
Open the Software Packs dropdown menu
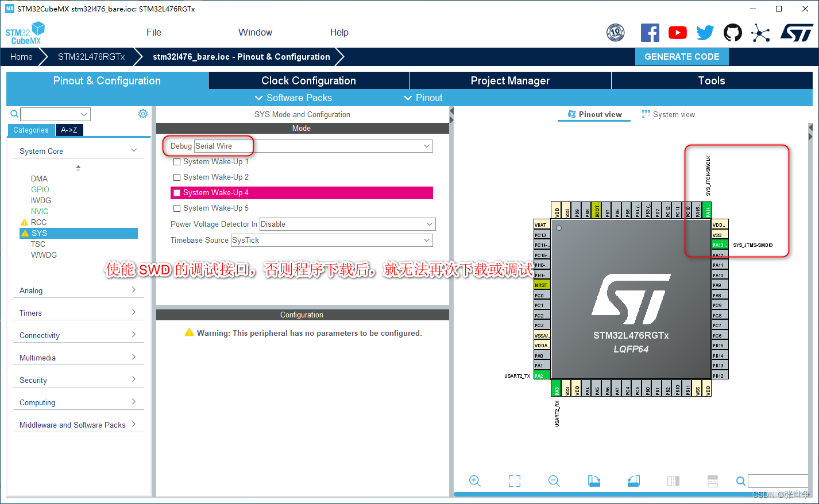(293, 98)
